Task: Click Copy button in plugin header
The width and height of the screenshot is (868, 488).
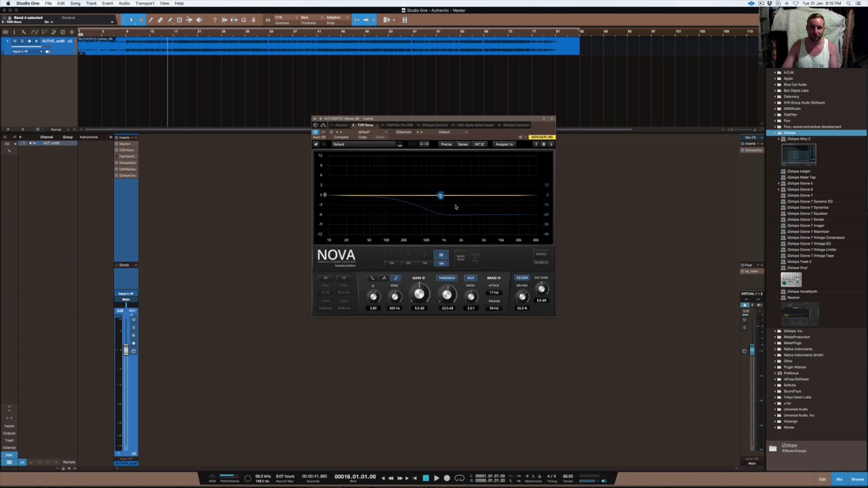Action: tap(363, 137)
